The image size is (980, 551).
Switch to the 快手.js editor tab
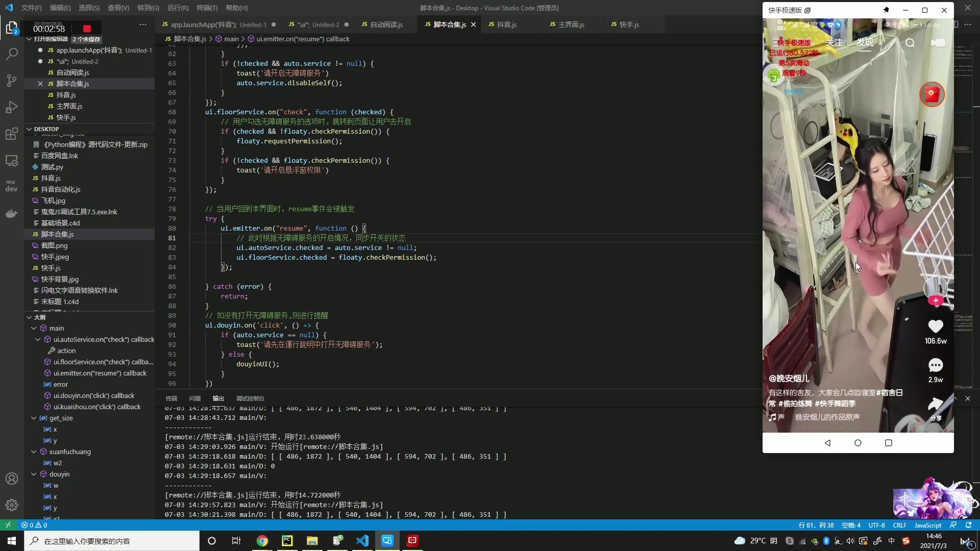(x=629, y=24)
